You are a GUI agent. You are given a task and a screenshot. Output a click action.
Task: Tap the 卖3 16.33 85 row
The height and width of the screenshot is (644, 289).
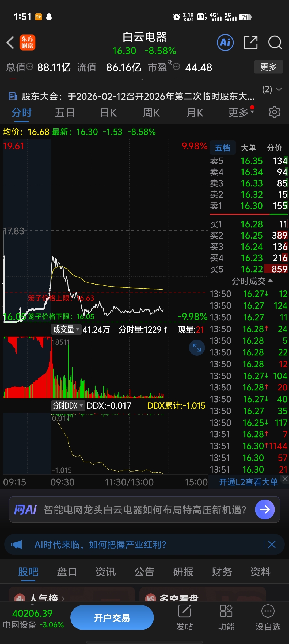pyautogui.click(x=249, y=183)
